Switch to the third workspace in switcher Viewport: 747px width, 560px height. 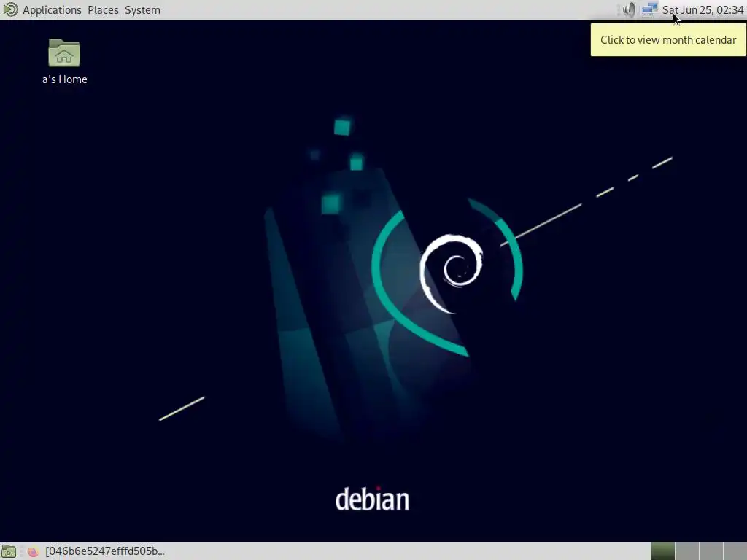click(711, 551)
